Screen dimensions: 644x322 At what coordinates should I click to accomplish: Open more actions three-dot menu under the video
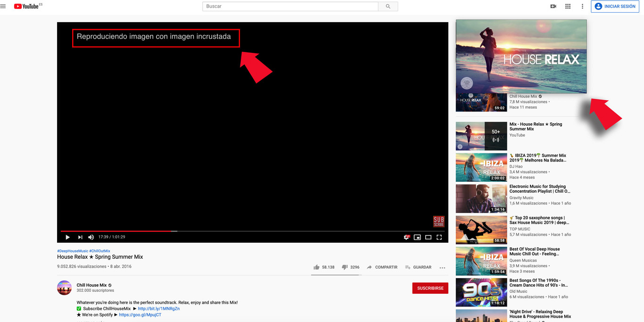[x=442, y=268]
